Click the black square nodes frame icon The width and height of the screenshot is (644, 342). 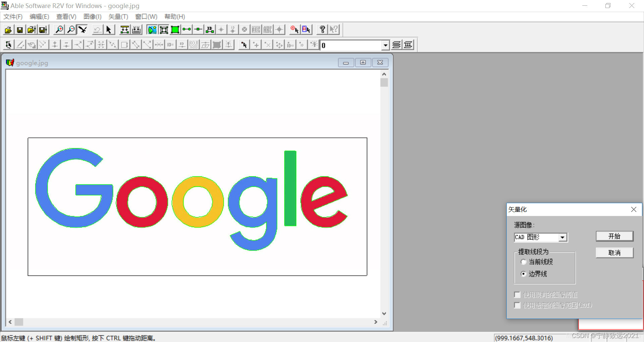(x=164, y=30)
